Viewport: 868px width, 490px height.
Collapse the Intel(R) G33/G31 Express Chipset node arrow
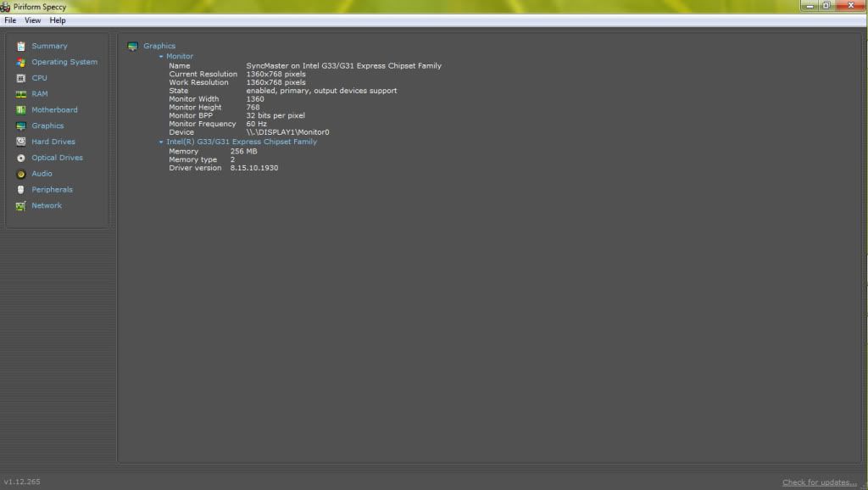[x=161, y=142]
